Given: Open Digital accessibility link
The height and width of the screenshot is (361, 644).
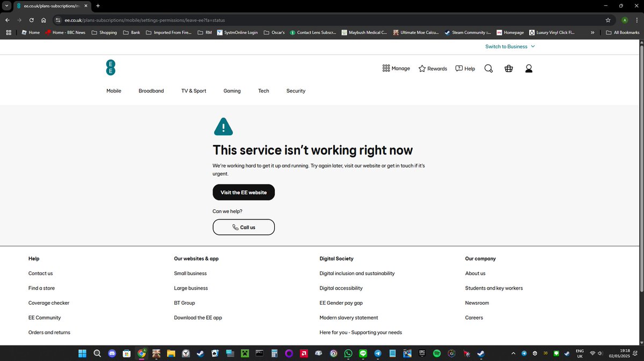Looking at the screenshot, I should click(x=341, y=288).
